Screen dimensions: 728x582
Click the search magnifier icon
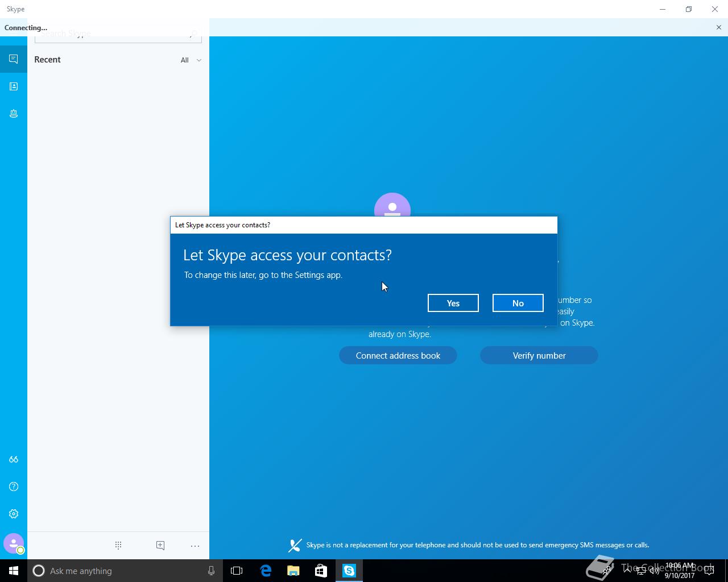point(193,35)
